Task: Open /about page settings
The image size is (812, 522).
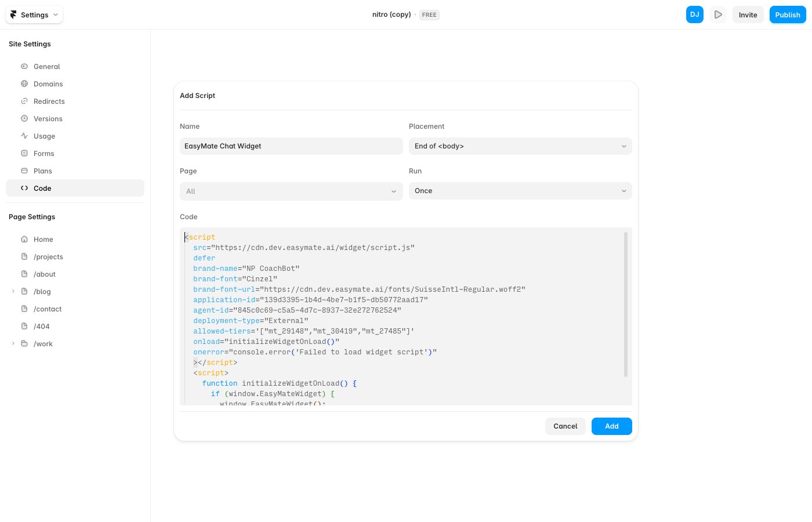Action: click(x=75, y=274)
